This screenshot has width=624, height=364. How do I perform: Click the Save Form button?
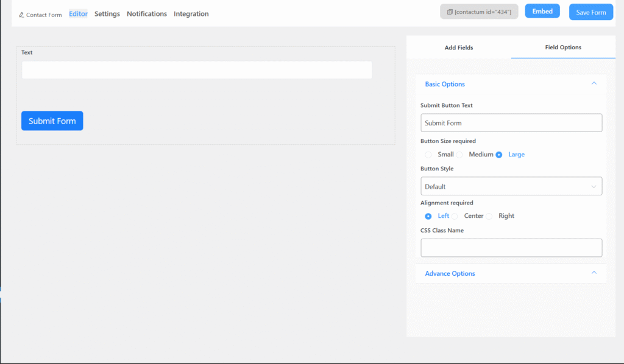point(590,12)
